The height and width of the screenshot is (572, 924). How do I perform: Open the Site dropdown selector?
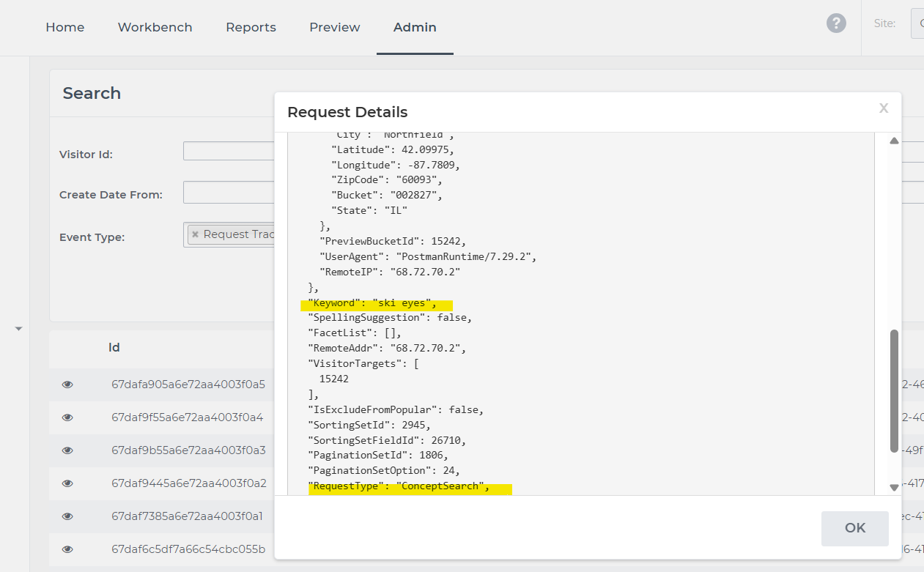(917, 23)
